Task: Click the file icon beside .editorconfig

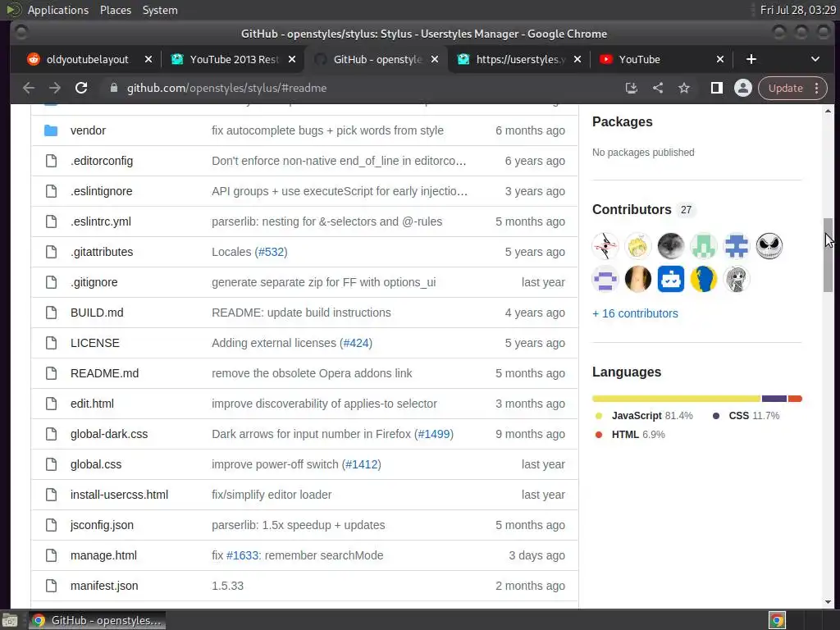Action: tap(51, 161)
